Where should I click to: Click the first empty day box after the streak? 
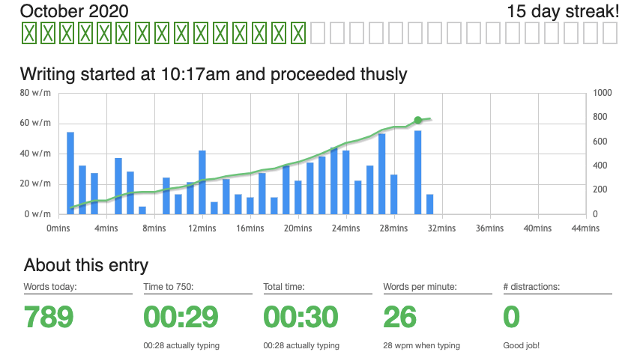tap(318, 33)
